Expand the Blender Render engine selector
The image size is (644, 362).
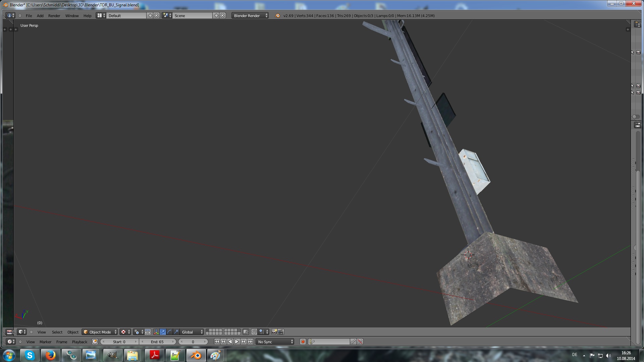pyautogui.click(x=250, y=15)
